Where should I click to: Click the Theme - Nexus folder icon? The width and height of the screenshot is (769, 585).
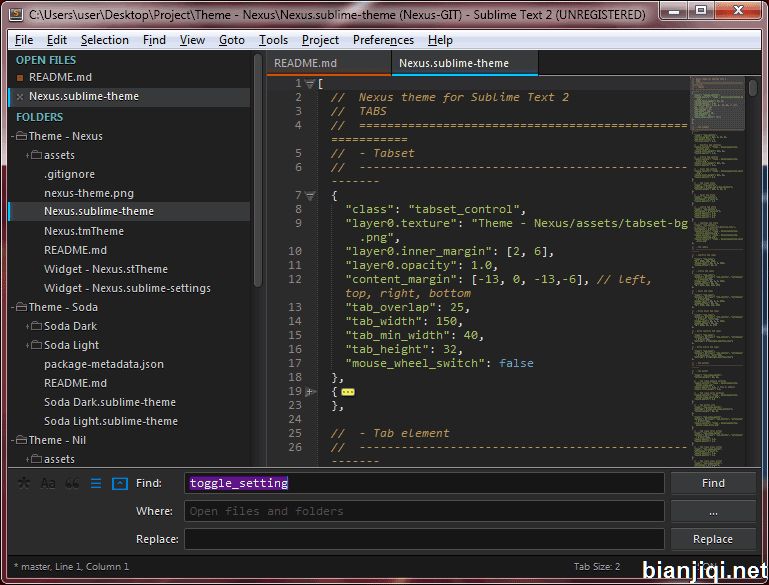coord(21,136)
